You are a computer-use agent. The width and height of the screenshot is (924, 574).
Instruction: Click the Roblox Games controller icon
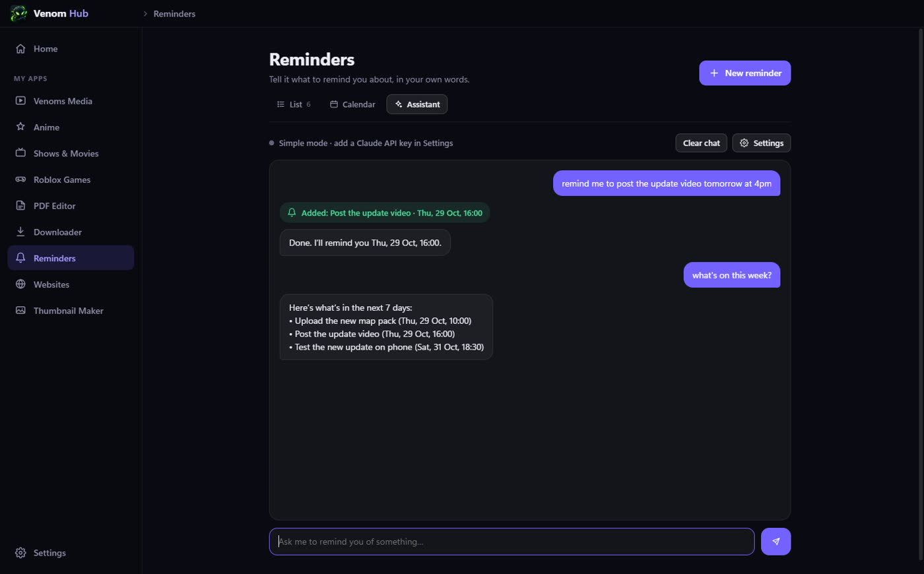tap(20, 179)
